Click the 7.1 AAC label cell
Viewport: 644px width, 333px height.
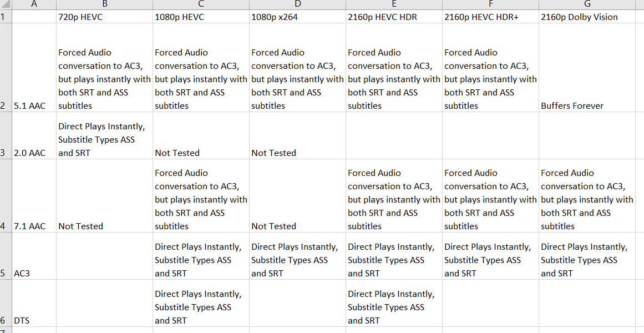(34, 196)
